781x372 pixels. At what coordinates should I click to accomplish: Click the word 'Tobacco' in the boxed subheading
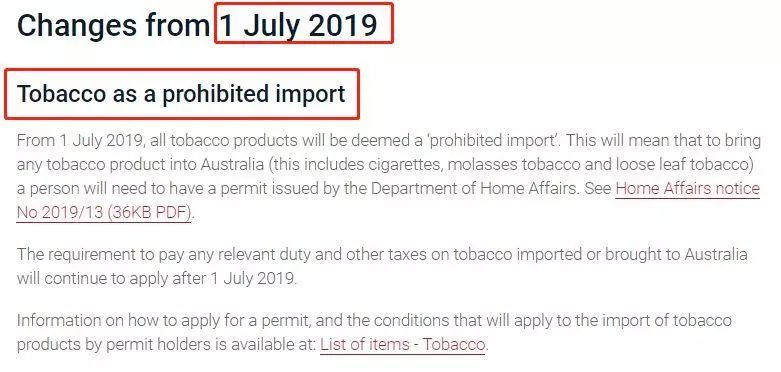[61, 94]
